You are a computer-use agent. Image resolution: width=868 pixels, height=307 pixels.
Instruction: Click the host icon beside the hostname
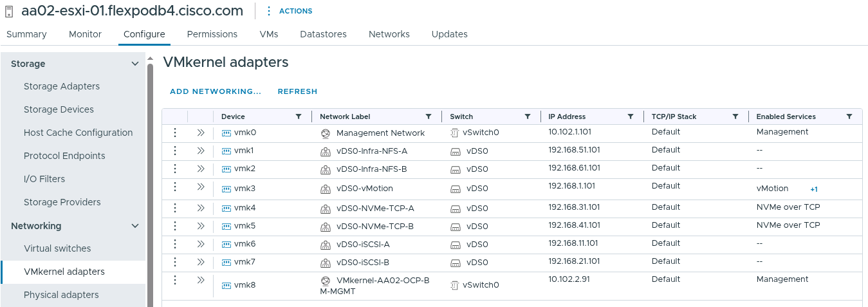pos(9,11)
